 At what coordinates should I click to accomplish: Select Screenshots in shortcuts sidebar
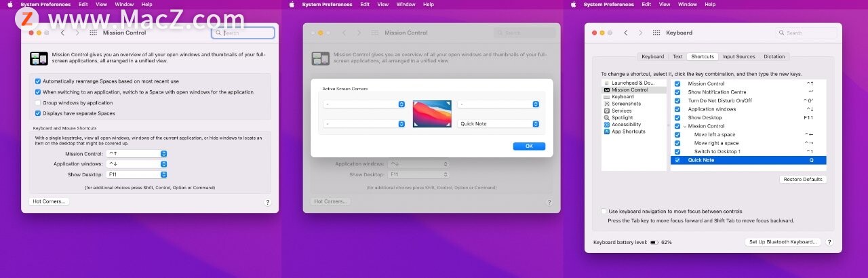[x=625, y=104]
